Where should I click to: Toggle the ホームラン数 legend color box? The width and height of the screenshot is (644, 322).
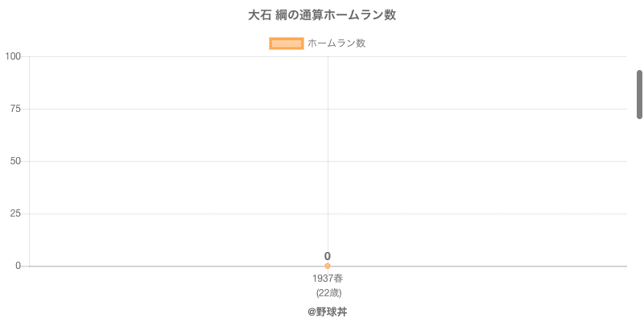pos(286,43)
